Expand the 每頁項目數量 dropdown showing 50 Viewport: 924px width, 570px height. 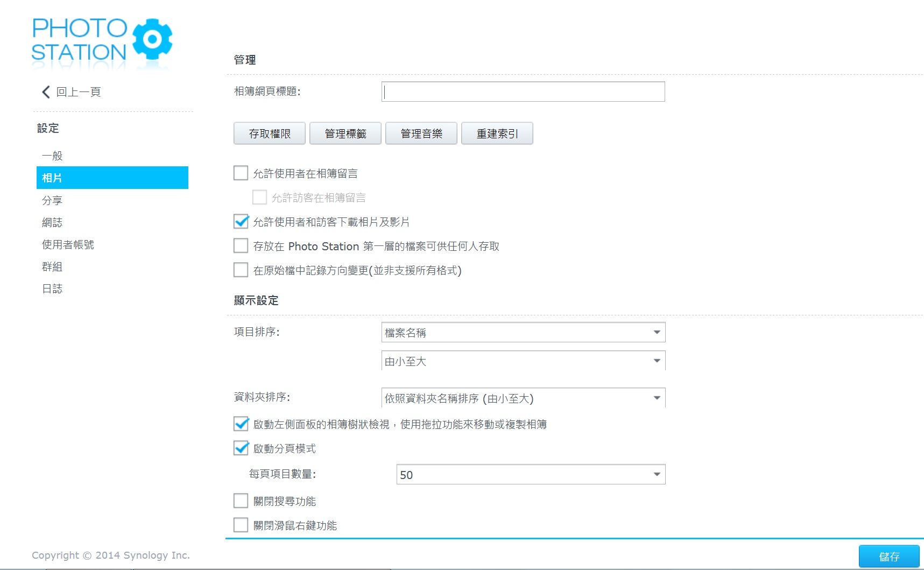pyautogui.click(x=531, y=474)
